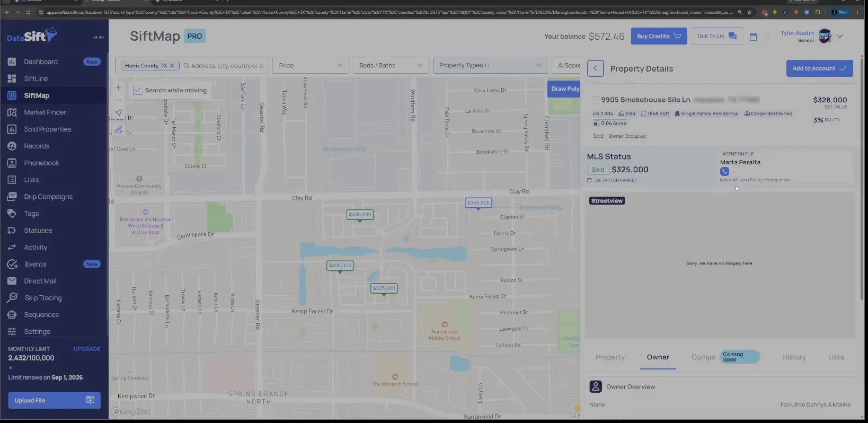Viewport: 868px width, 423px height.
Task: Click the Skip Tracing icon
Action: 12,298
